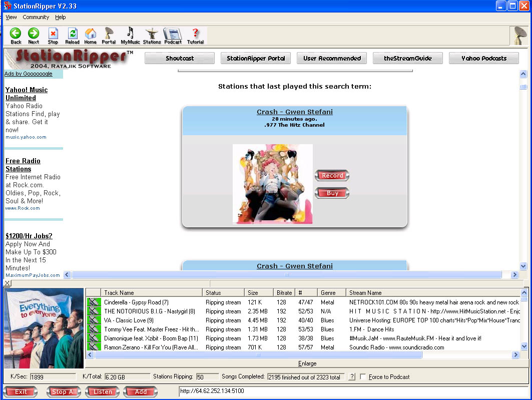Open first Crash - Gwen Stefani link
This screenshot has width=532, height=400.
pyautogui.click(x=294, y=112)
